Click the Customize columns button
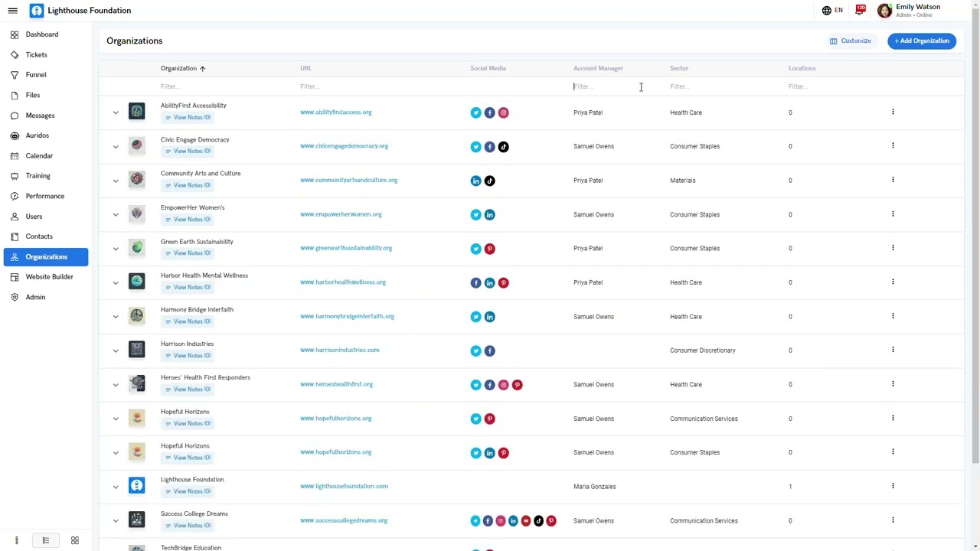The height and width of the screenshot is (551, 980). click(x=851, y=41)
